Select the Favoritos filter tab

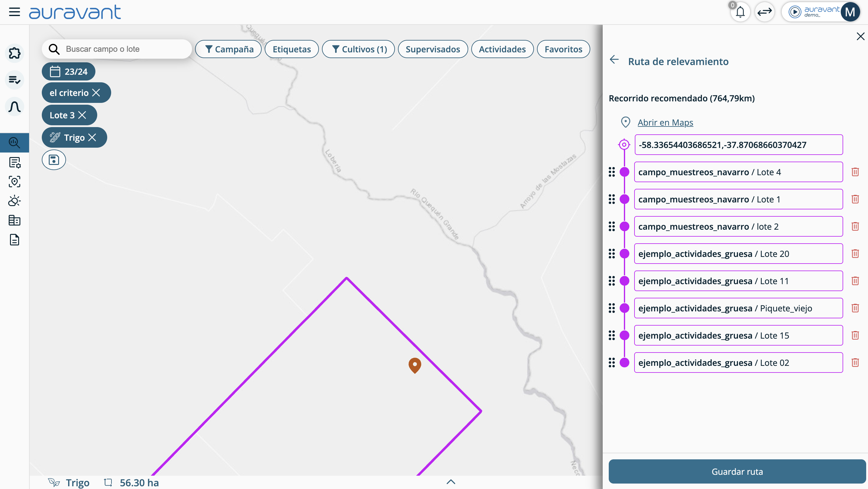click(563, 49)
